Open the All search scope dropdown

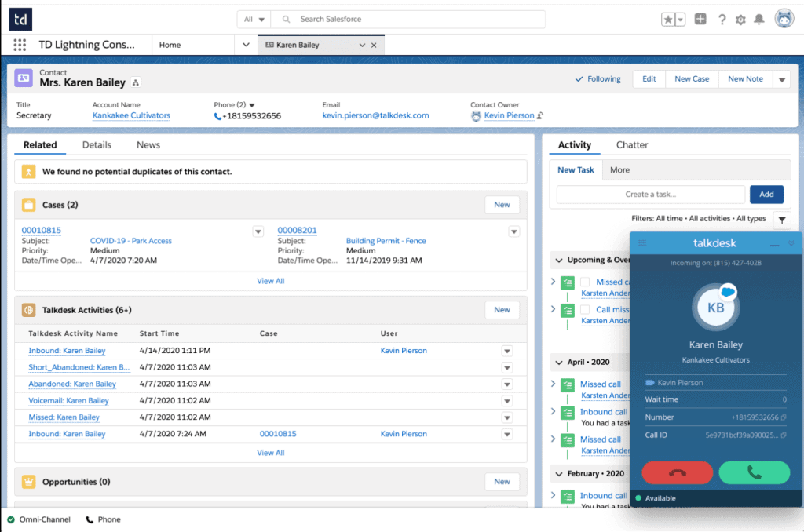click(x=254, y=20)
